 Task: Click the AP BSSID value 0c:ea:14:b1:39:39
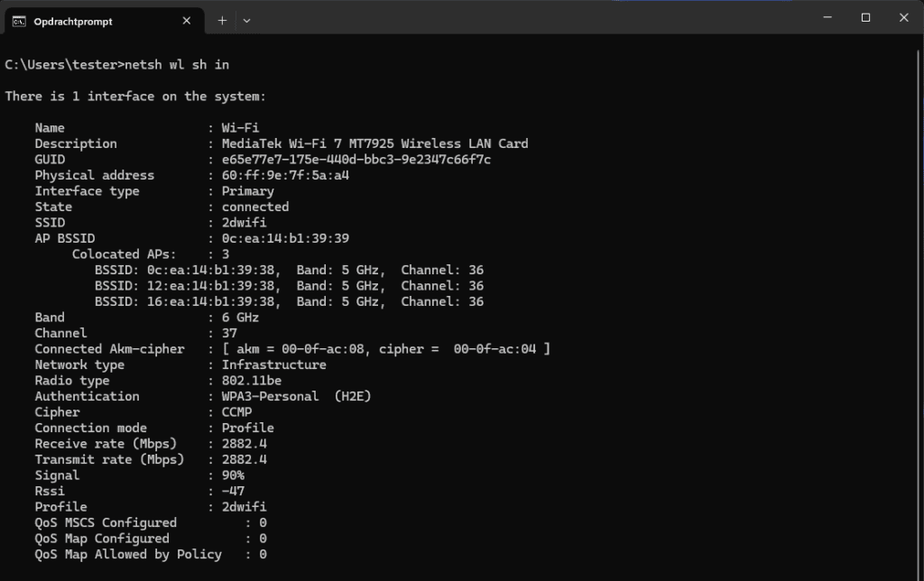point(285,238)
